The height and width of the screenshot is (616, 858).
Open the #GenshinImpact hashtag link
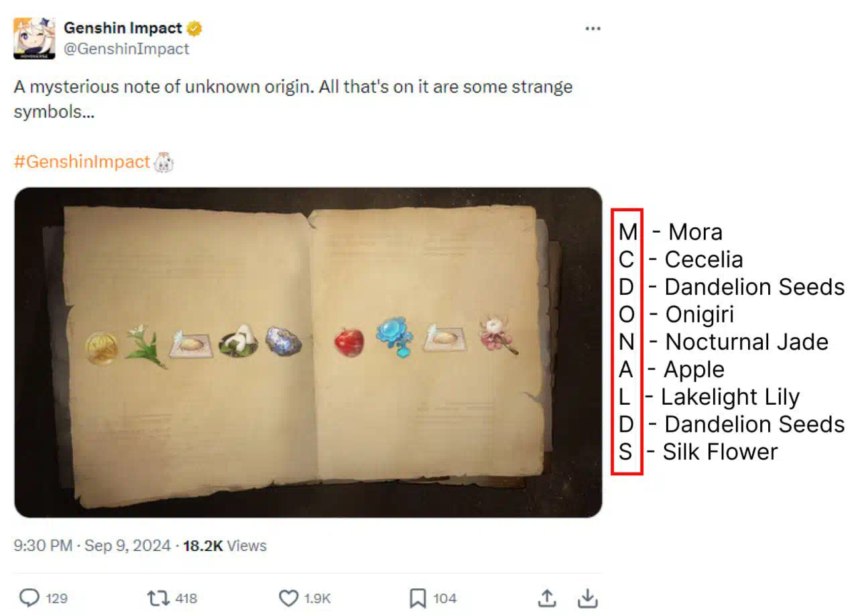click(x=82, y=162)
